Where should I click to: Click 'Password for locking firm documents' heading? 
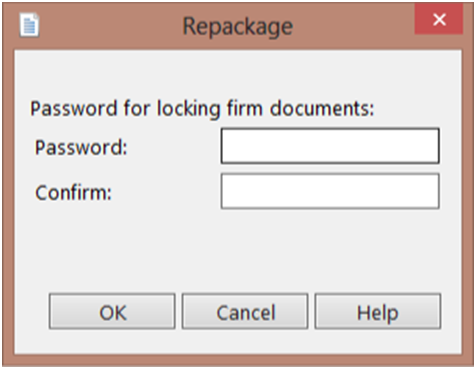[202, 109]
